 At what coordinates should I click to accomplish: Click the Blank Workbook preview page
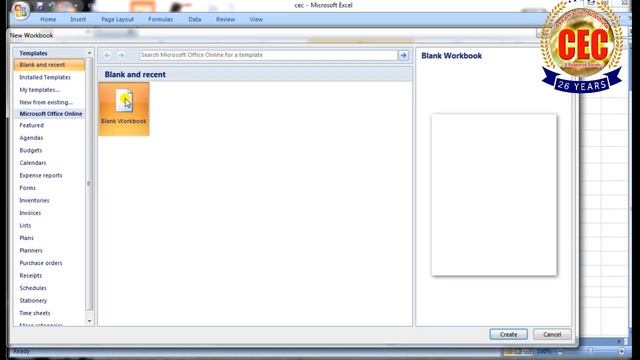[x=494, y=195]
